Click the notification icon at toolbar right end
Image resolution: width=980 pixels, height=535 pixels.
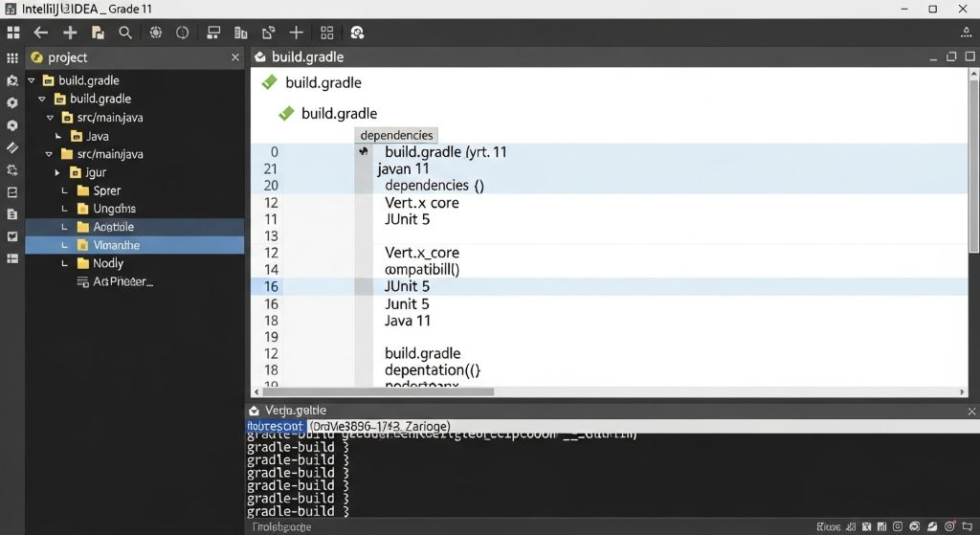click(967, 33)
